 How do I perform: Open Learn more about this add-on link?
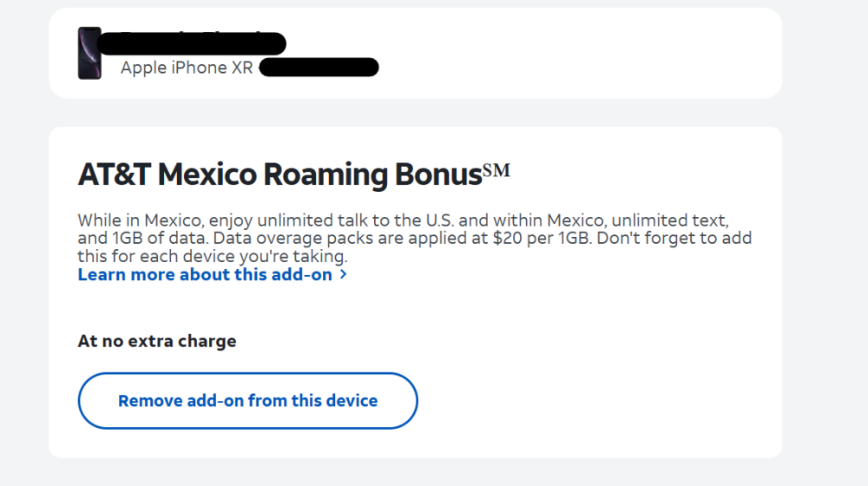point(205,274)
